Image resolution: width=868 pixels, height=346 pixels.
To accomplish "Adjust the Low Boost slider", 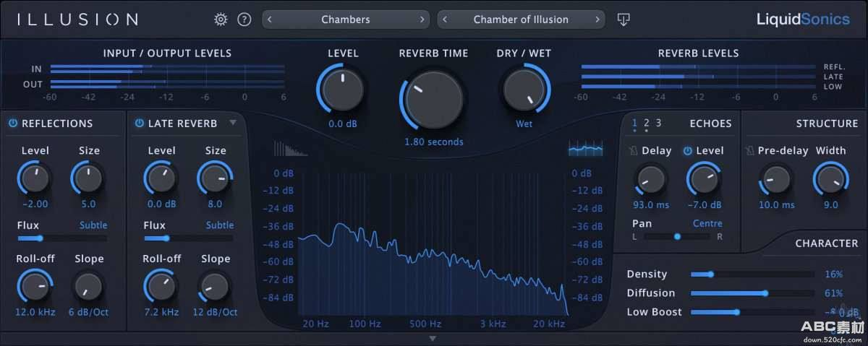I will (x=752, y=312).
